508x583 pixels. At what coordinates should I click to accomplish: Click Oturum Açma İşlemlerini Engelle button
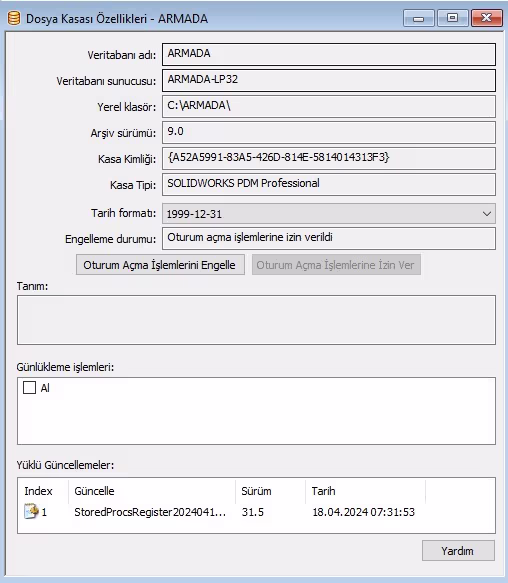point(160,265)
